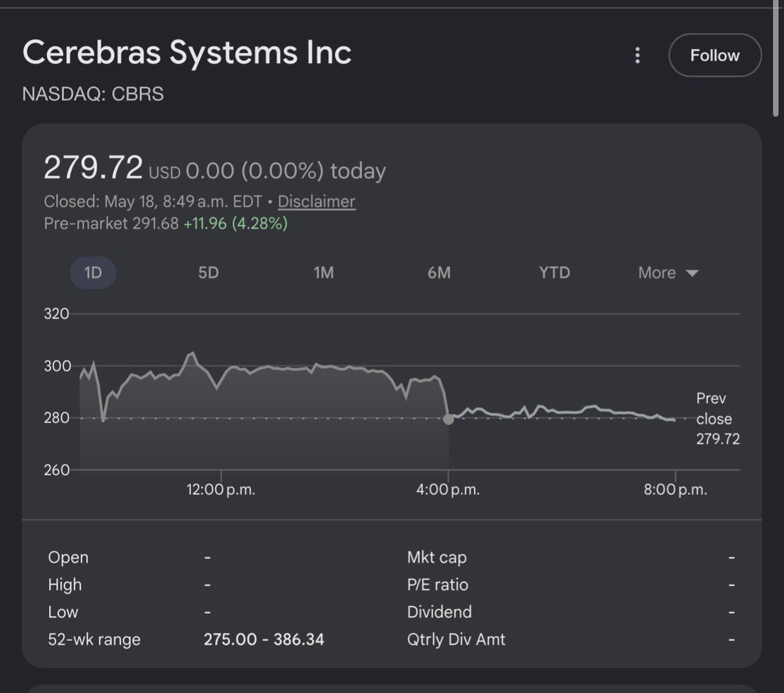This screenshot has width=784, height=693.
Task: Click the +11.96 (4.28%) pre-market gain
Action: [235, 224]
